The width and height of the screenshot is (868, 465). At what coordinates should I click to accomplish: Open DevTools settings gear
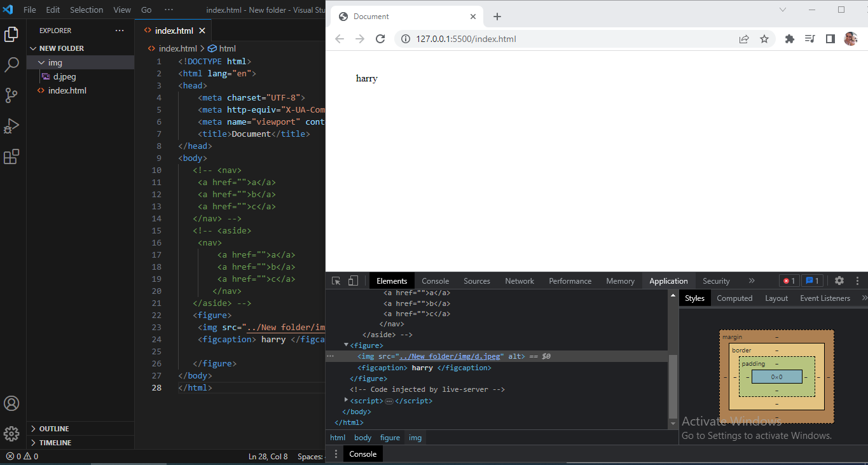pyautogui.click(x=839, y=281)
